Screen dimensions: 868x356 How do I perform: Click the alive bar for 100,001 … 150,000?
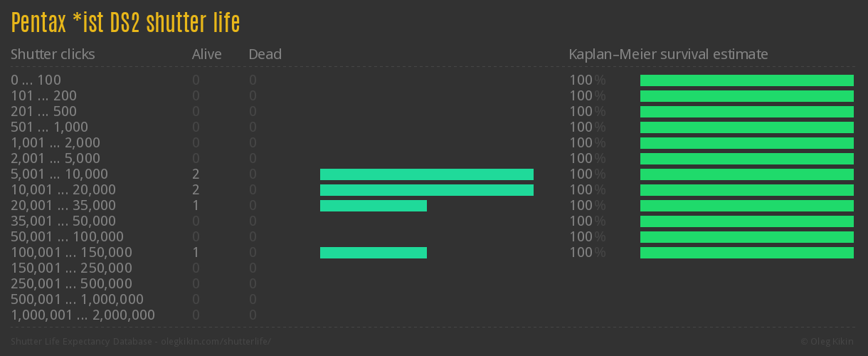click(373, 253)
